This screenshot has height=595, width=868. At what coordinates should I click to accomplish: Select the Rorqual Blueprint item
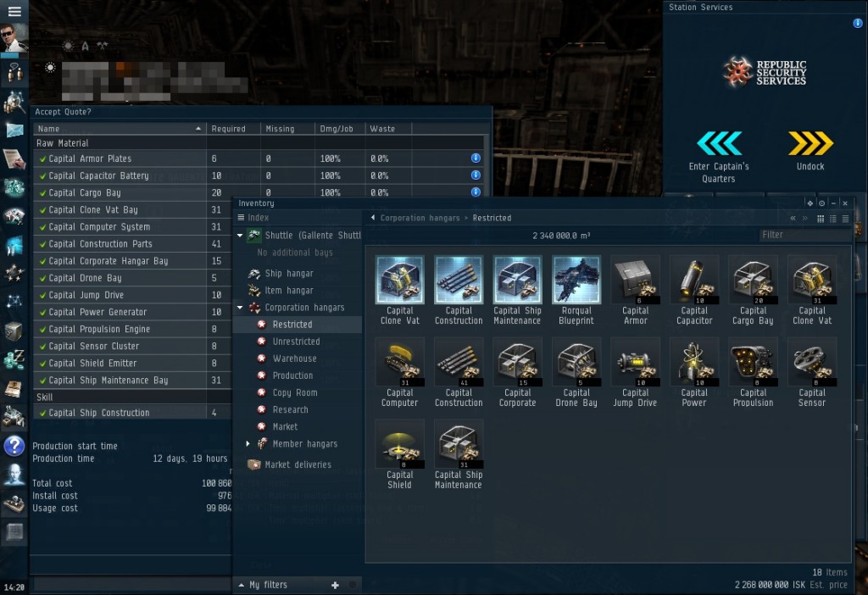click(576, 291)
